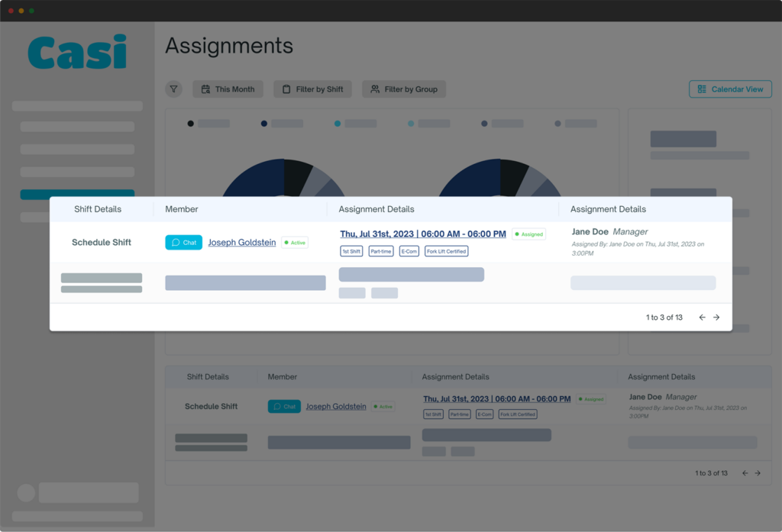Click the Fork Lift Certified tag in popup
This screenshot has height=532, width=782.
(x=446, y=251)
